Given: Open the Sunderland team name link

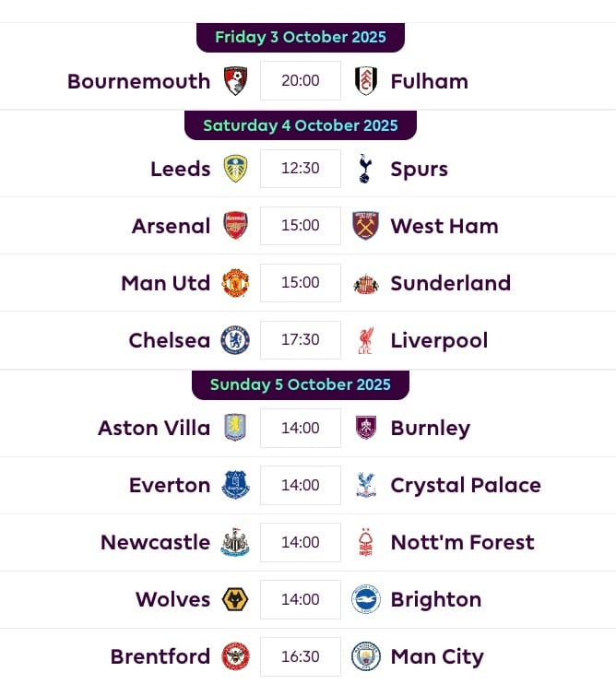Looking at the screenshot, I should [450, 283].
